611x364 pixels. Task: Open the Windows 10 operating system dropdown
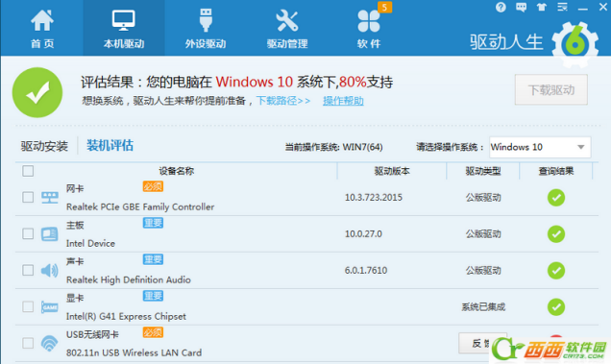click(x=540, y=147)
